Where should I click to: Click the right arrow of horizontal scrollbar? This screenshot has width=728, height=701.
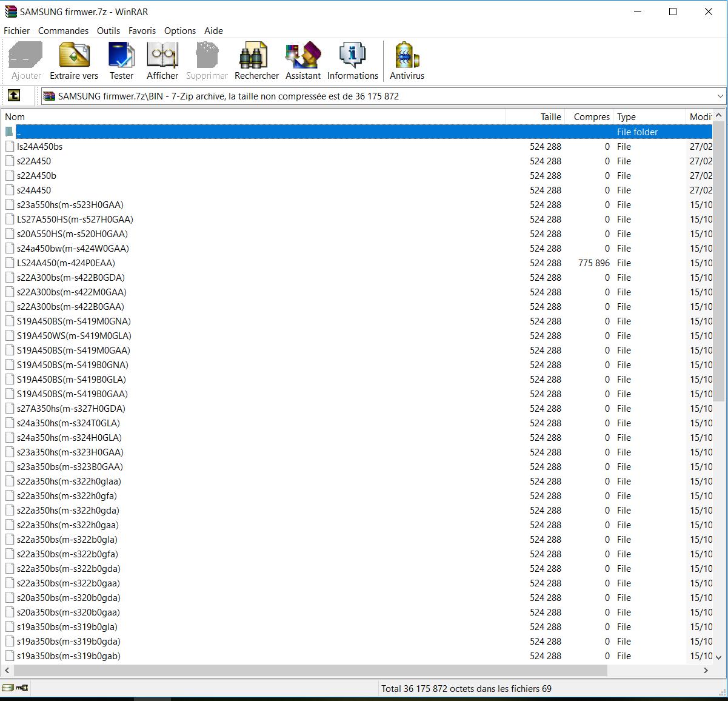click(705, 671)
